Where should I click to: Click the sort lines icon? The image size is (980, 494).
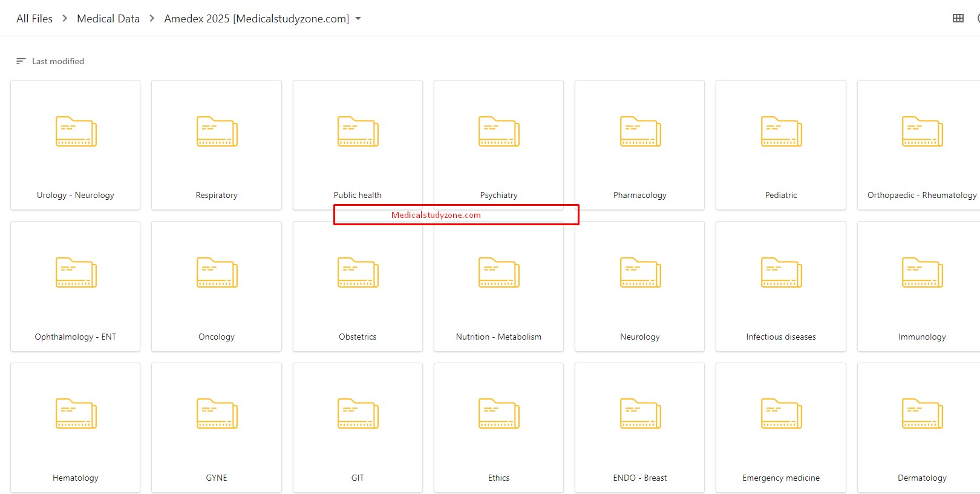tap(21, 61)
